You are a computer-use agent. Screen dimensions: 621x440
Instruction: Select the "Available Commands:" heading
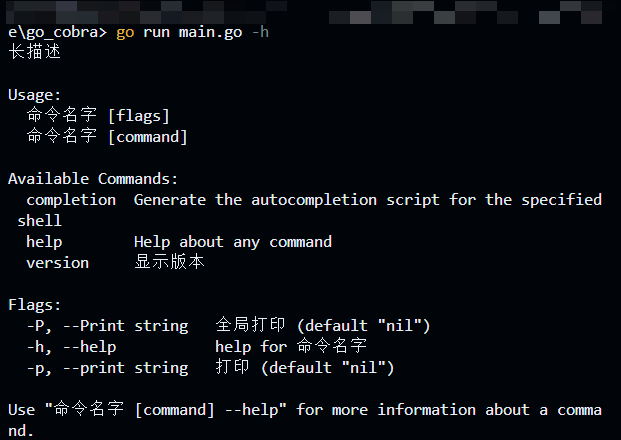pos(93,179)
